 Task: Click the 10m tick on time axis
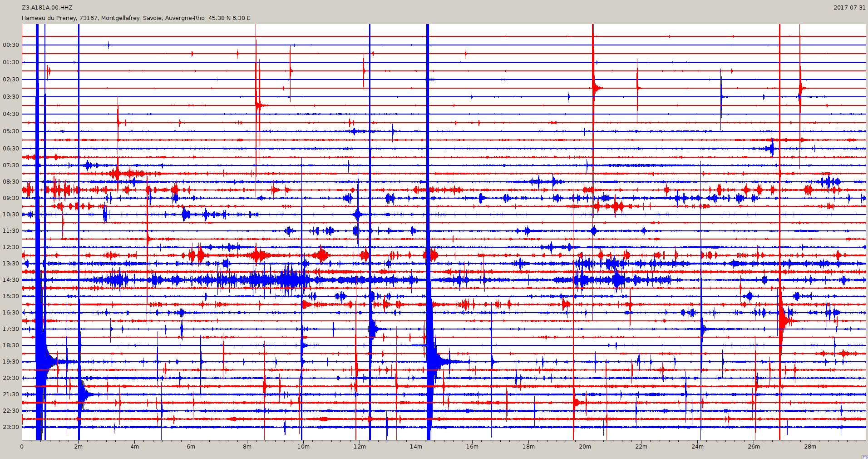[x=303, y=447]
